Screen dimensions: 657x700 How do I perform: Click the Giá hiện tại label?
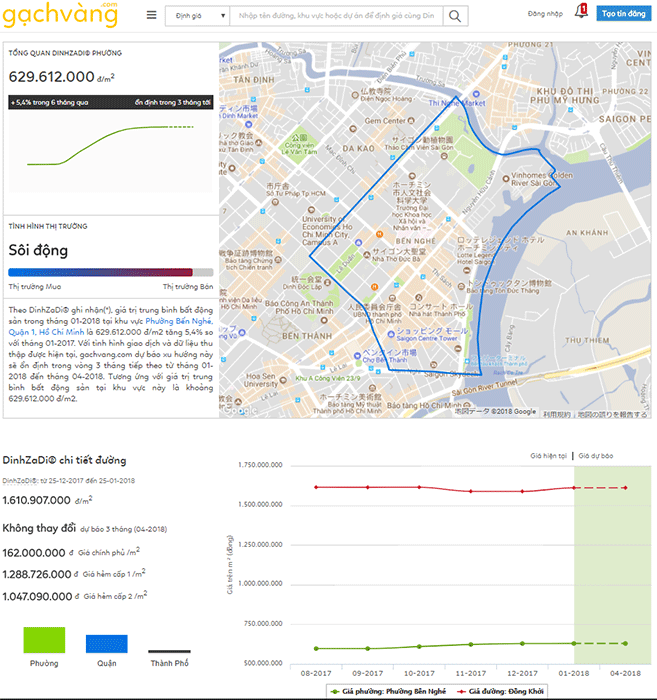pos(549,456)
